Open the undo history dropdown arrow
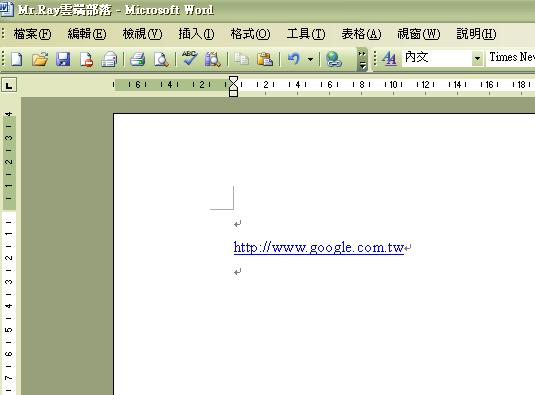Image resolution: width=535 pixels, height=395 pixels. tap(310, 59)
